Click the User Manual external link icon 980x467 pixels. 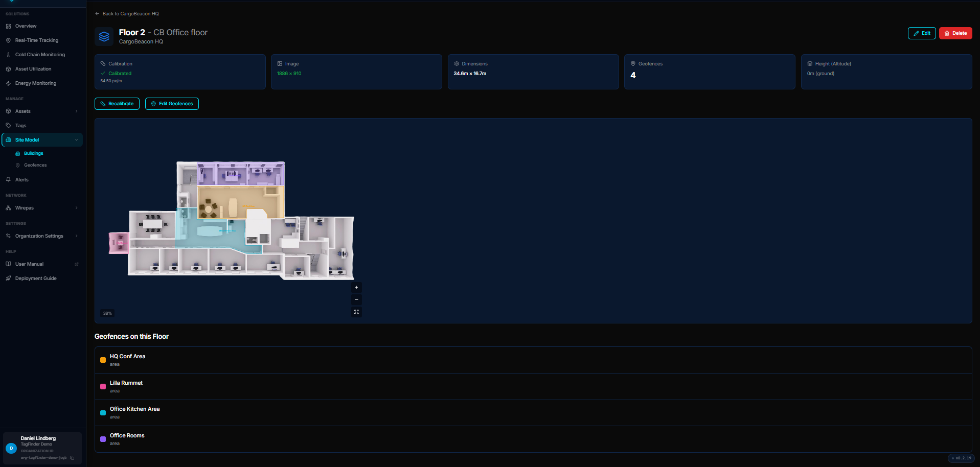pyautogui.click(x=77, y=264)
